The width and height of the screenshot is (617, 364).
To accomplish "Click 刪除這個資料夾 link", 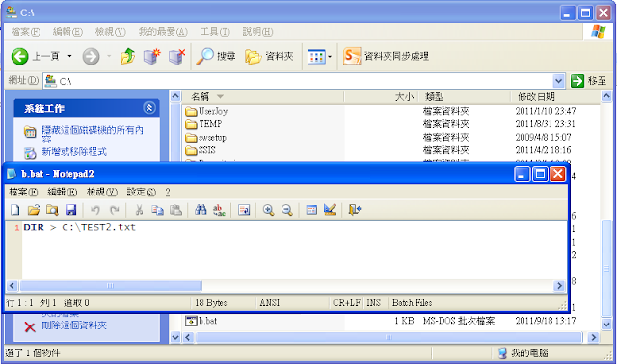I will click(74, 325).
